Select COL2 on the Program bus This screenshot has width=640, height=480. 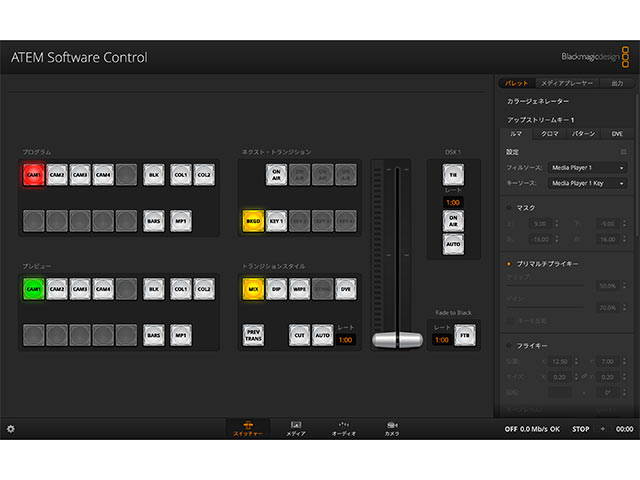point(204,175)
